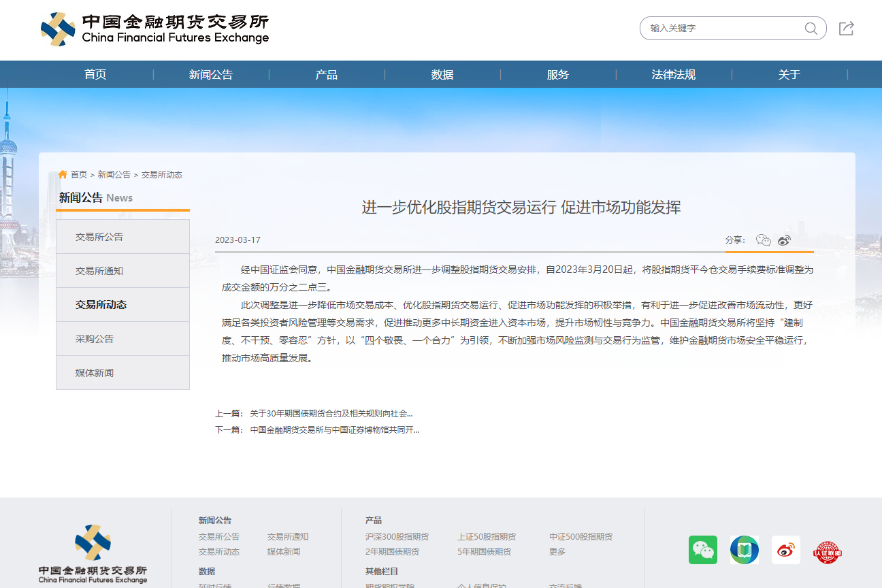882x588 pixels.
Task: Click the red certification badge icon
Action: click(827, 551)
